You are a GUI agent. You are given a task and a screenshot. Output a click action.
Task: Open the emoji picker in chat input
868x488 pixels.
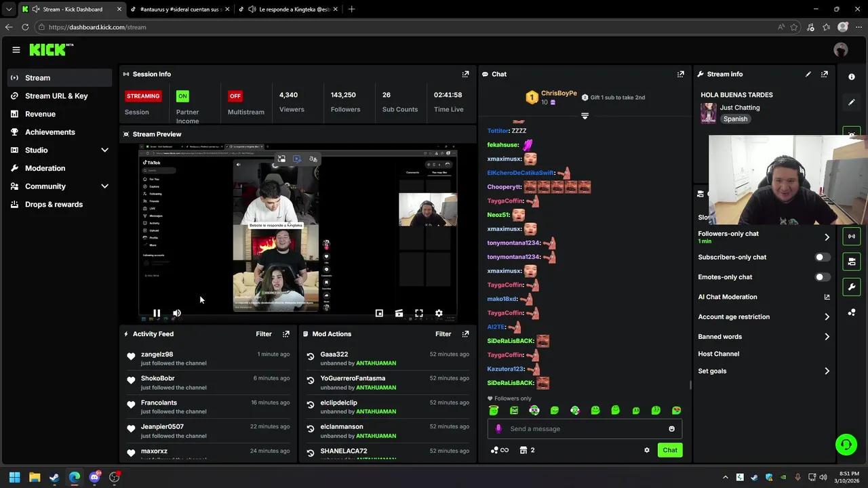[x=671, y=428]
